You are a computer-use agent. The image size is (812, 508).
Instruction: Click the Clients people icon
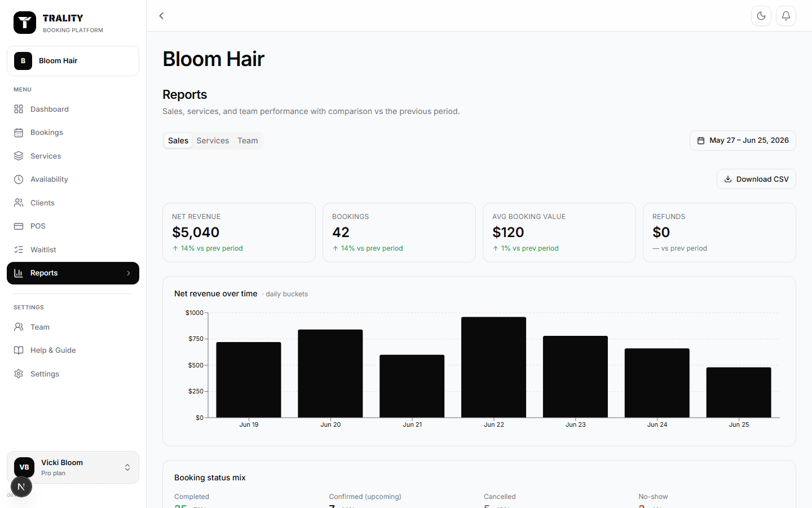coord(19,203)
